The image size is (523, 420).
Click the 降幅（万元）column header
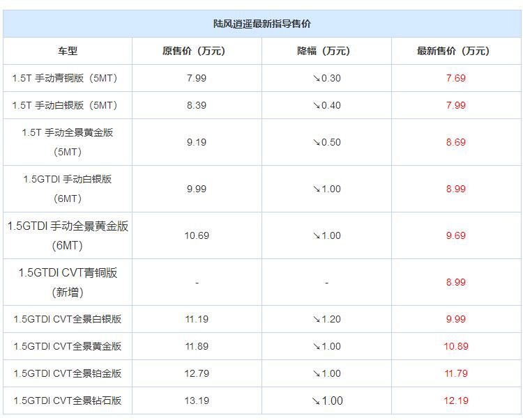(326, 51)
